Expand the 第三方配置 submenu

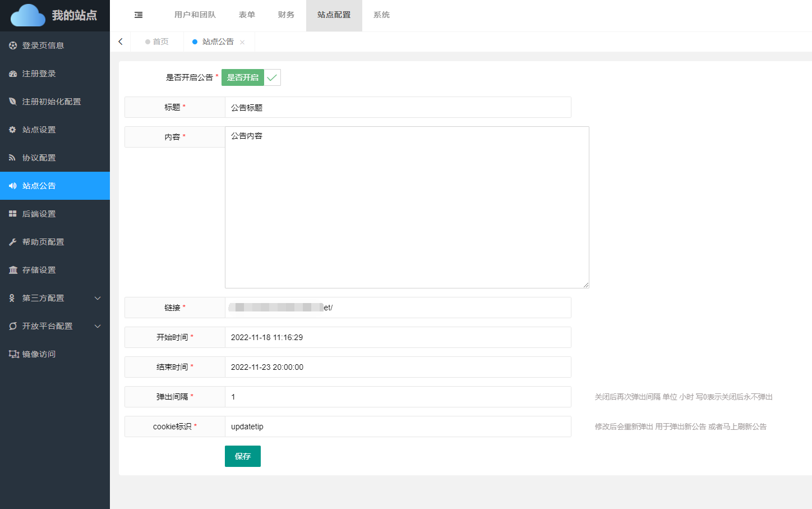(x=98, y=298)
